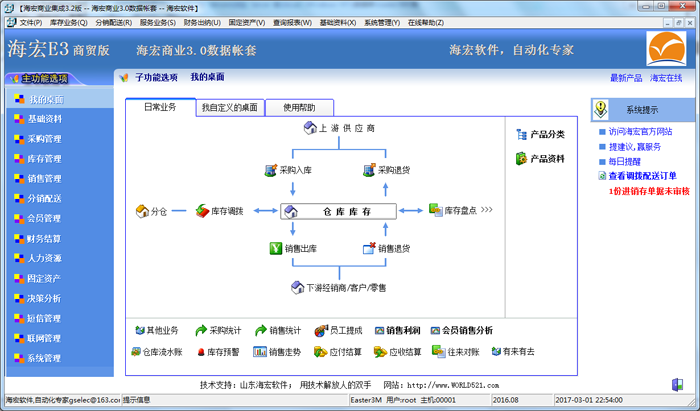Open the 查询报表(W) menu
Screen dimensions: 700x411
pyautogui.click(x=292, y=22)
